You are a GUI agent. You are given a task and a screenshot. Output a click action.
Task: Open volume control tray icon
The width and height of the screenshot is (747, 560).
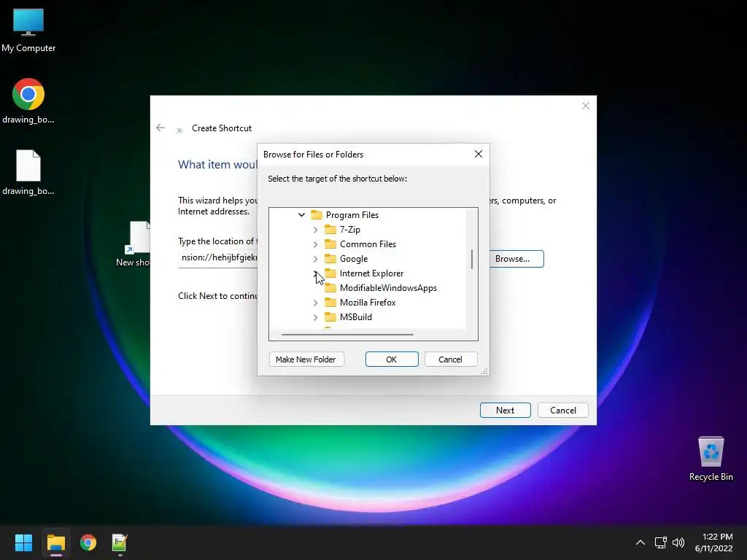point(678,542)
